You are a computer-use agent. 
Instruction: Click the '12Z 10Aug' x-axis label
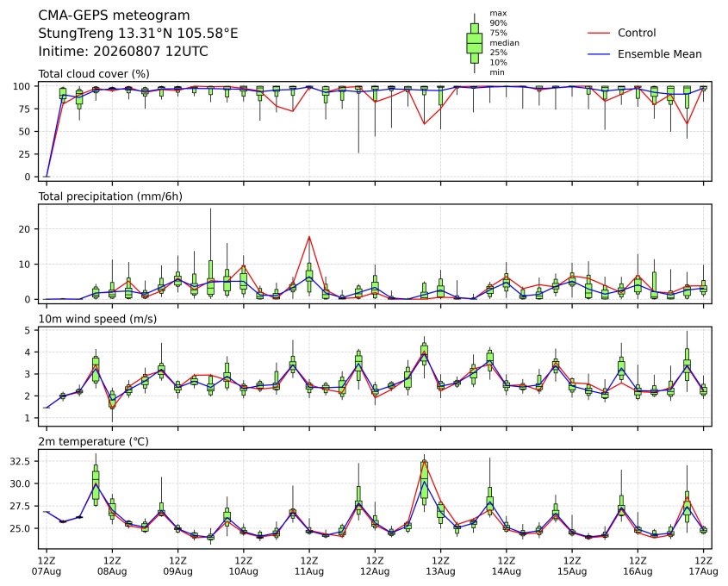tap(243, 566)
